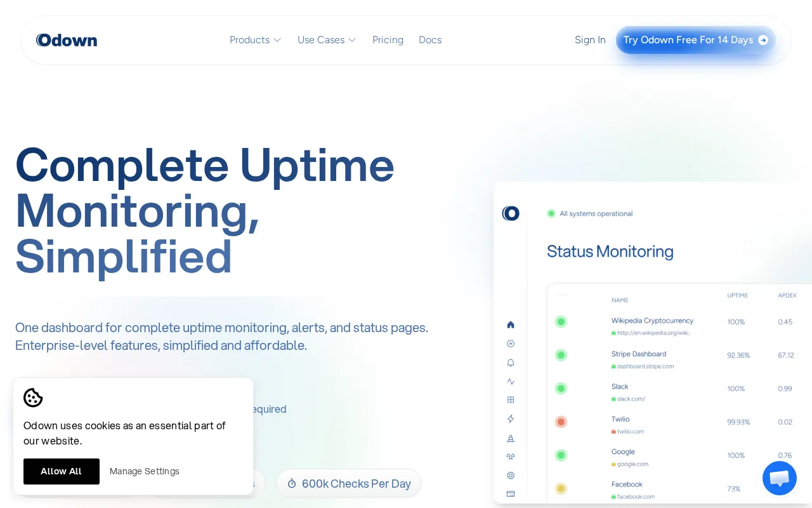This screenshot has height=508, width=812.
Task: Click green status dot for Wikipedia Cryptocurrency
Action: tap(561, 322)
